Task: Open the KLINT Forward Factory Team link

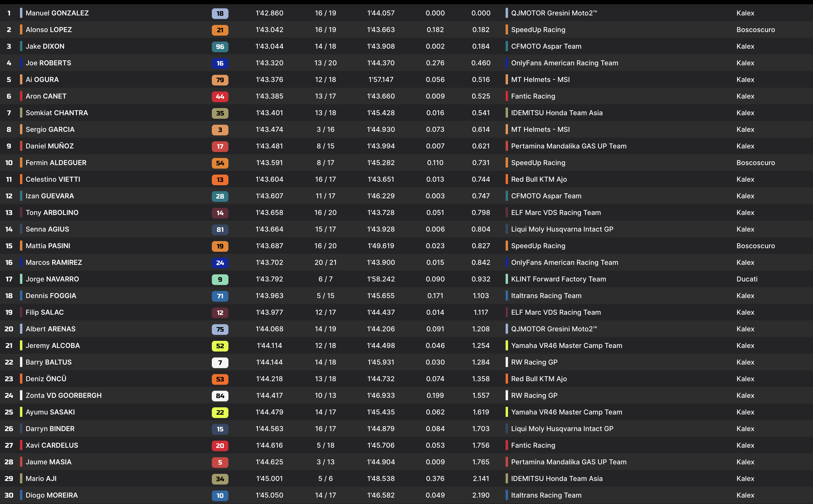Action: (x=558, y=279)
